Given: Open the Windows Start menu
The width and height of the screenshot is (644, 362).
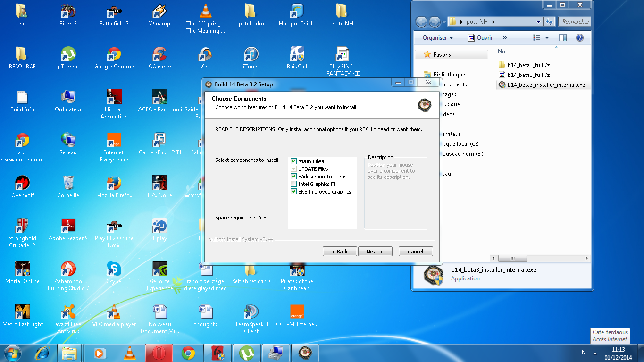Looking at the screenshot, I should point(13,353).
